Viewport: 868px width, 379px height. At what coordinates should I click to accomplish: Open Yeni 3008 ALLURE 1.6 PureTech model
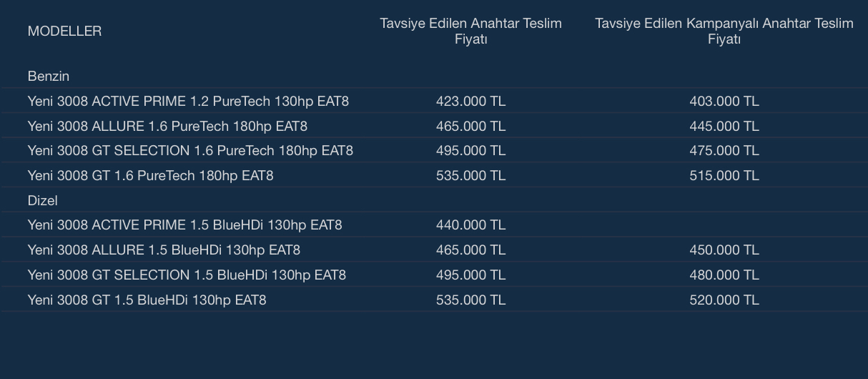(x=167, y=126)
